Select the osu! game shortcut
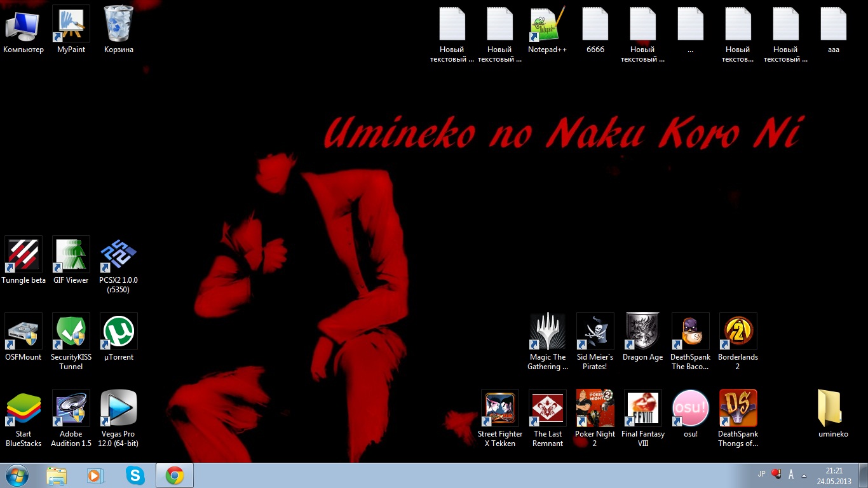868x488 pixels. point(691,414)
